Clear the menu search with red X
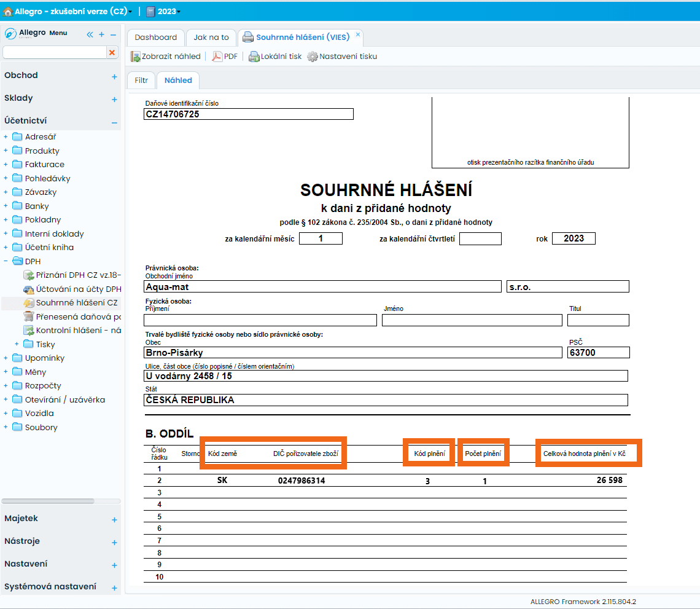 (112, 52)
